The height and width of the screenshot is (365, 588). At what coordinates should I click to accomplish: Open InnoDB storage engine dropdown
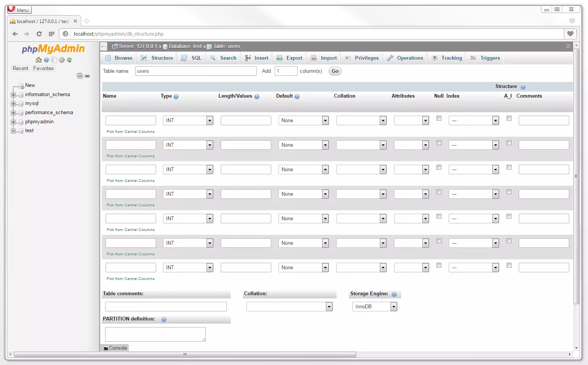(375, 307)
